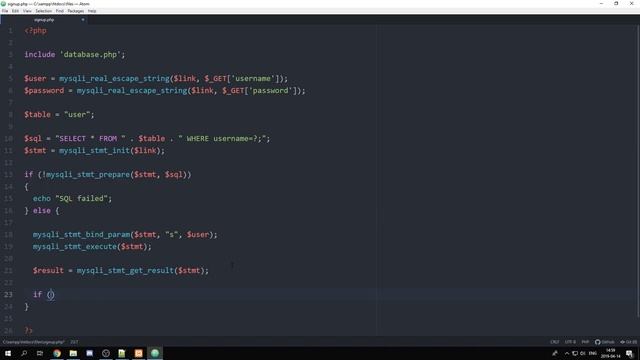The height and width of the screenshot is (360, 640).
Task: Minimize the Atom window
Action: 601,4
